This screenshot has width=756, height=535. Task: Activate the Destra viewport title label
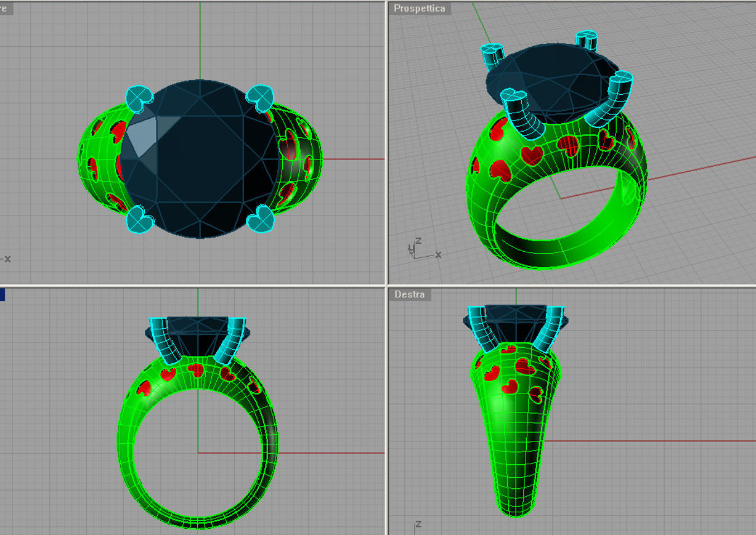[410, 294]
